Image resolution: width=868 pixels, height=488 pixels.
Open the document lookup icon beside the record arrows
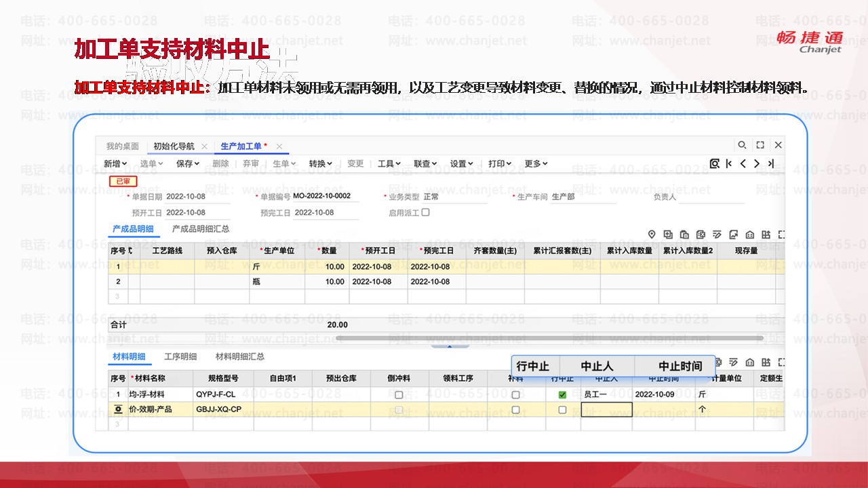(x=714, y=163)
